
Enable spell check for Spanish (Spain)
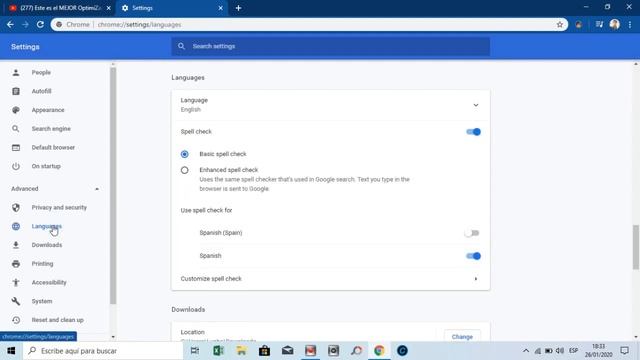pos(472,233)
